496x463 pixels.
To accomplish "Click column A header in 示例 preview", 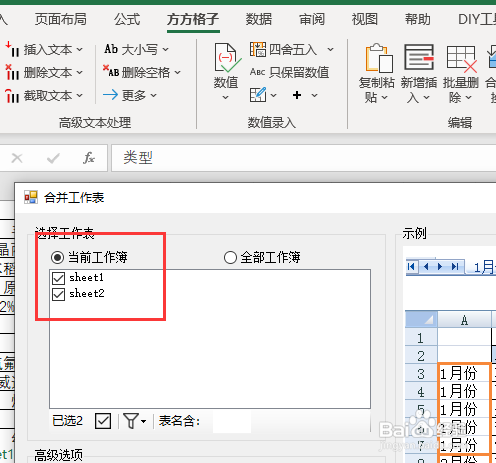I will [x=464, y=320].
